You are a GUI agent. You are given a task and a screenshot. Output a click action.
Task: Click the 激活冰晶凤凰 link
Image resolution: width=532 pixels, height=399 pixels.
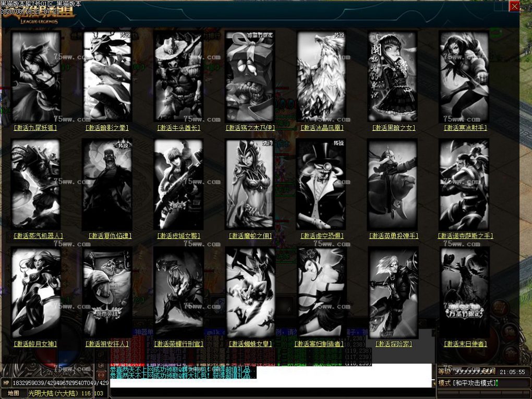pyautogui.click(x=322, y=127)
